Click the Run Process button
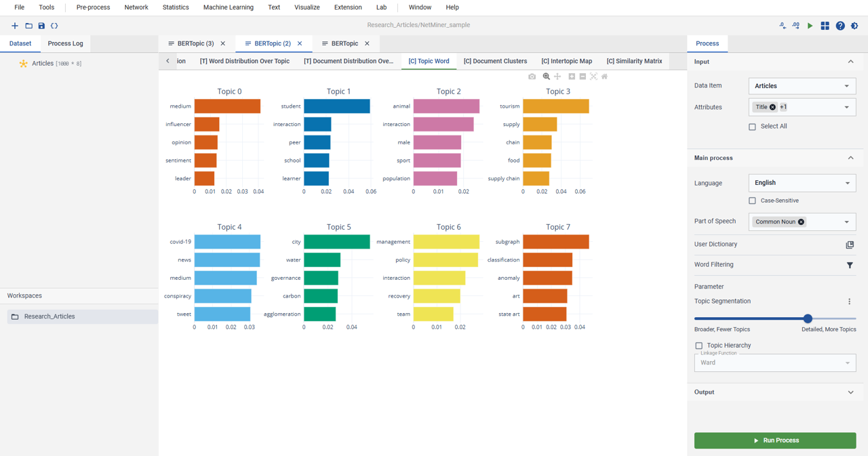This screenshot has width=868, height=456. pos(775,440)
